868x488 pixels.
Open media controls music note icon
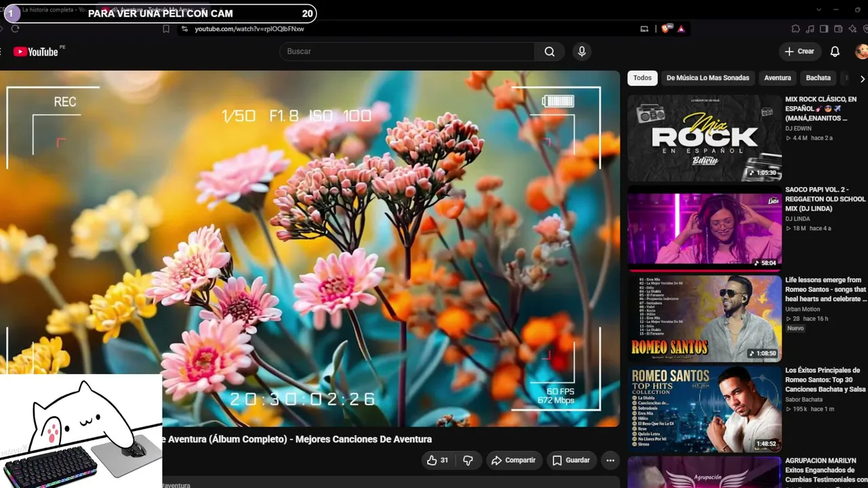pyautogui.click(x=810, y=28)
